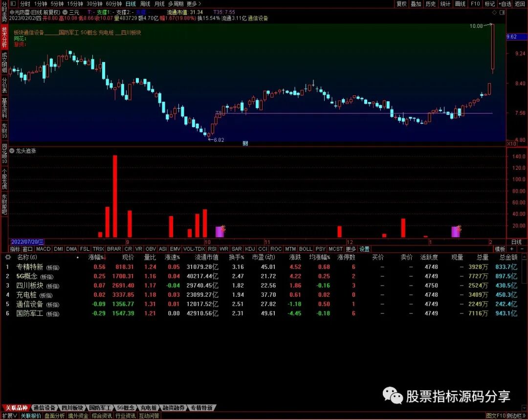Expand 更多 indicator list
The height and width of the screenshot is (420, 528).
[x=351, y=249]
